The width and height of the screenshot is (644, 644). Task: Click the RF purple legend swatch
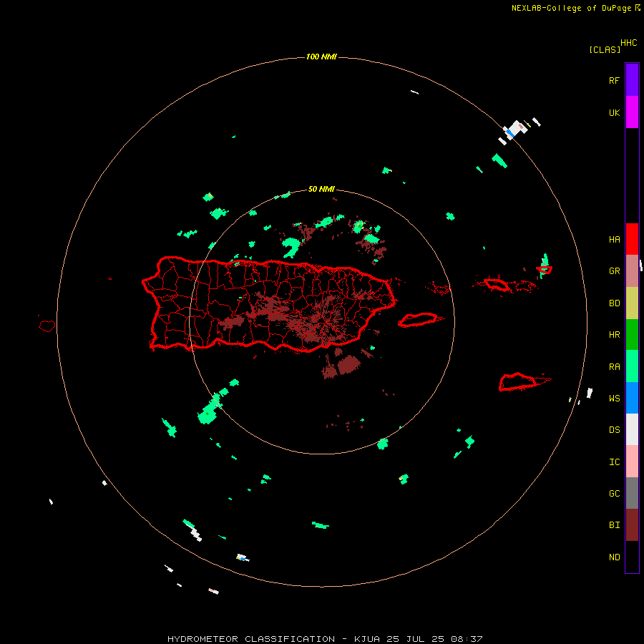(632, 80)
